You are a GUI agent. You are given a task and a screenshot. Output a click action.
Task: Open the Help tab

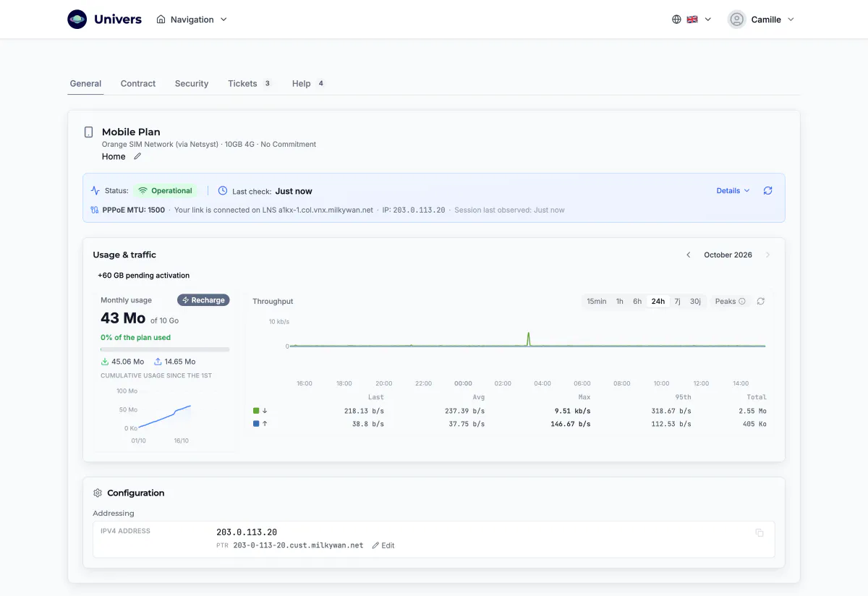[309, 84]
